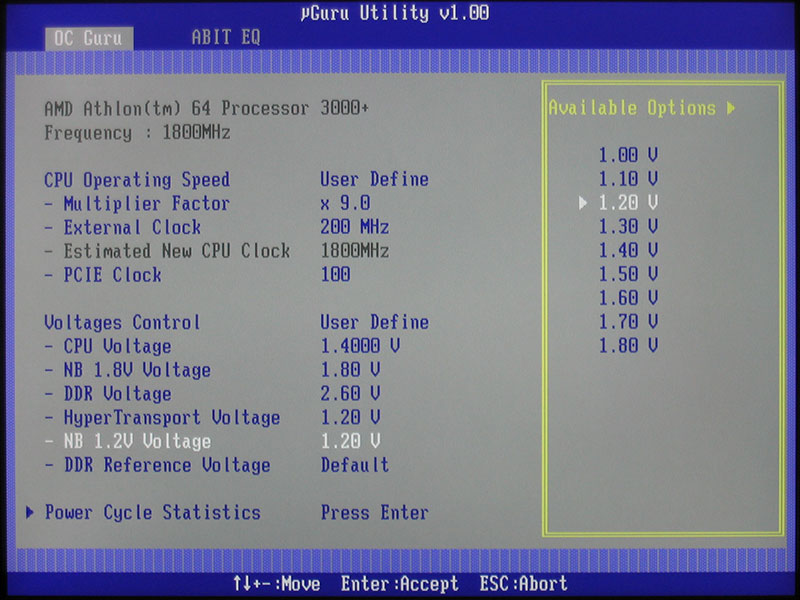Select the NB 1.8V Voltage row
This screenshot has height=600, width=800.
127,370
